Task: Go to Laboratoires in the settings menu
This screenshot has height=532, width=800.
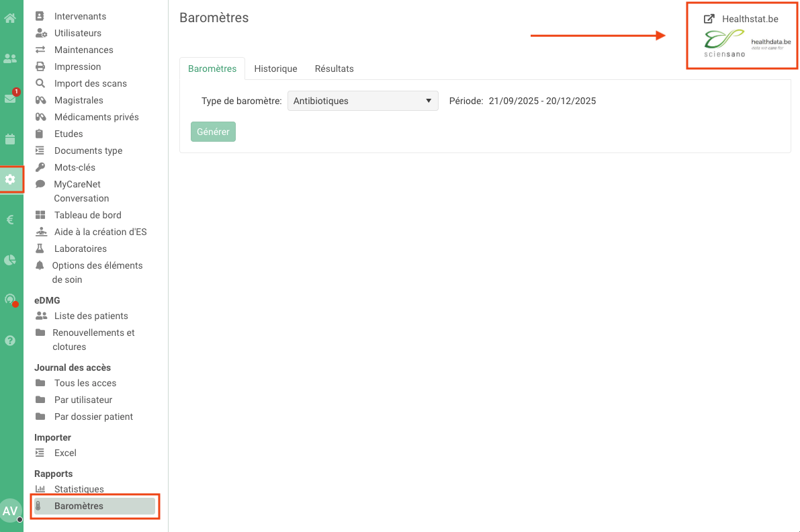Action: pos(80,249)
